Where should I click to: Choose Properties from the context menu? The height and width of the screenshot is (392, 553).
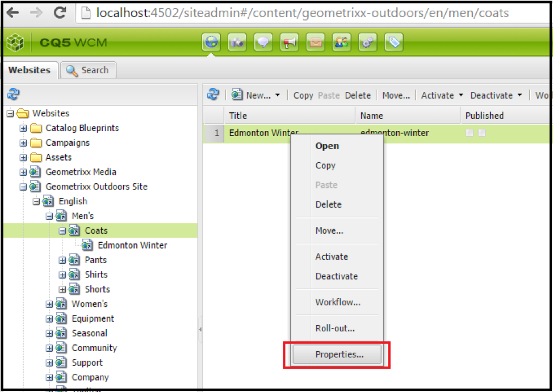tap(338, 354)
